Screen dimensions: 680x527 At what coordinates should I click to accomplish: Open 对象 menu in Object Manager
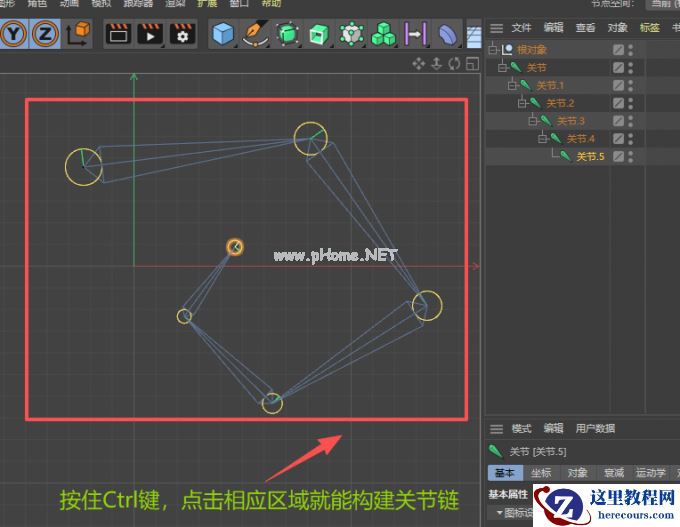click(618, 28)
